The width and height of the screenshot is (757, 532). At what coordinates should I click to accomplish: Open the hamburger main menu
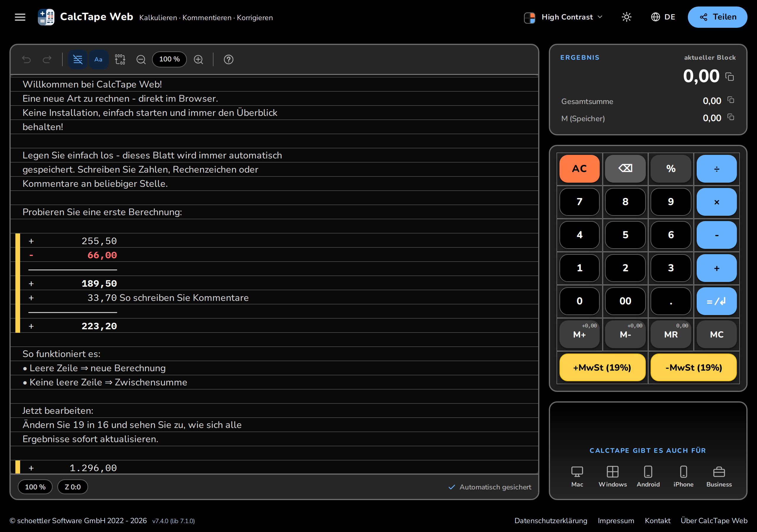20,17
